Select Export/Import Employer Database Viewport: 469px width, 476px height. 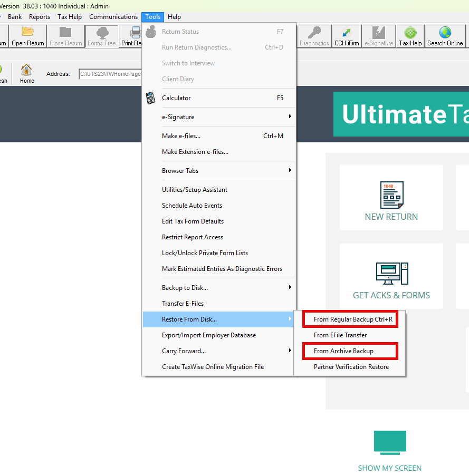click(x=219, y=335)
